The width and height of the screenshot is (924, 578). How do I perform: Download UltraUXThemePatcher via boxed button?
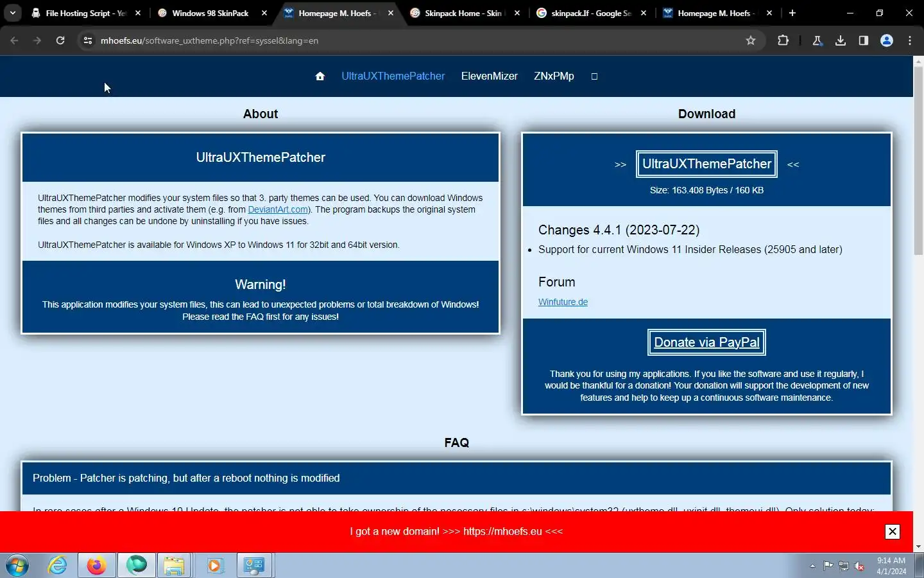(706, 164)
